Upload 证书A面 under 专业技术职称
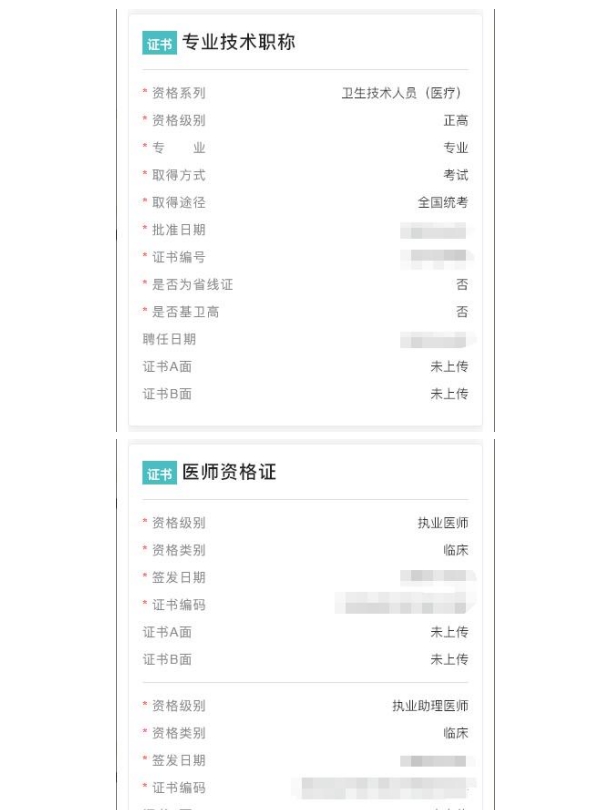 click(x=449, y=367)
